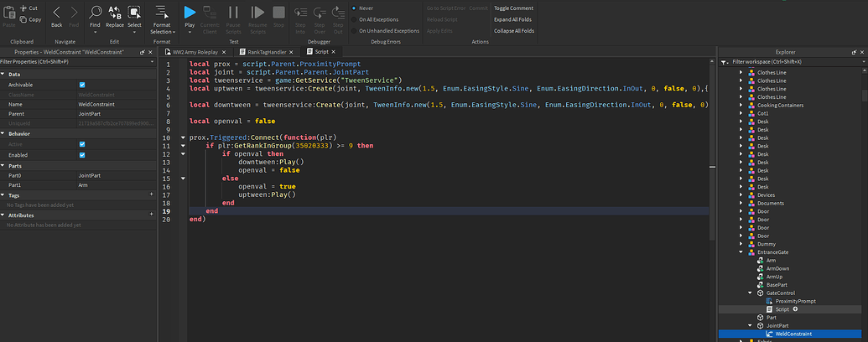Image resolution: width=868 pixels, height=342 pixels.
Task: Undock the Properties panel
Action: pos(143,52)
